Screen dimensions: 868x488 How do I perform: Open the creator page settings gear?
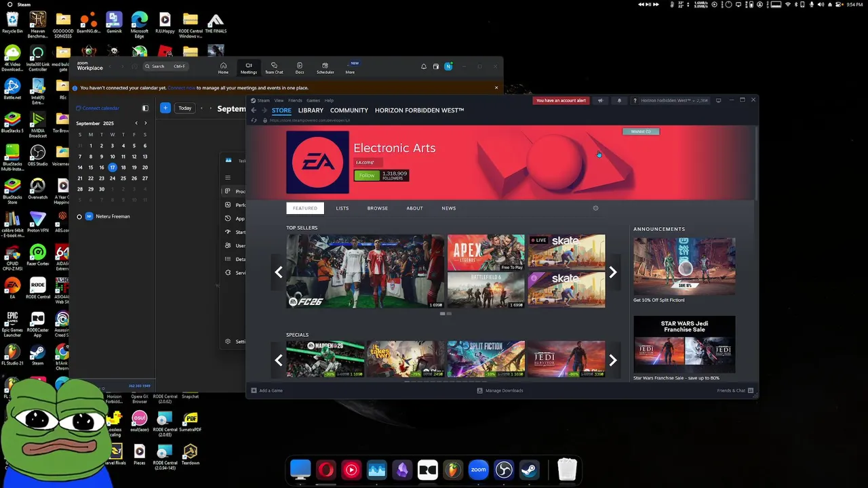pos(595,208)
